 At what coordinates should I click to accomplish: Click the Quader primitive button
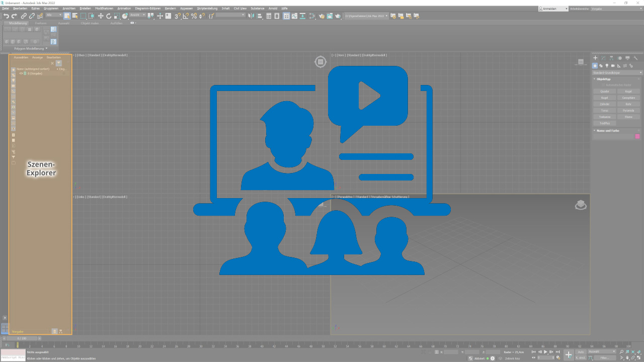coord(604,92)
